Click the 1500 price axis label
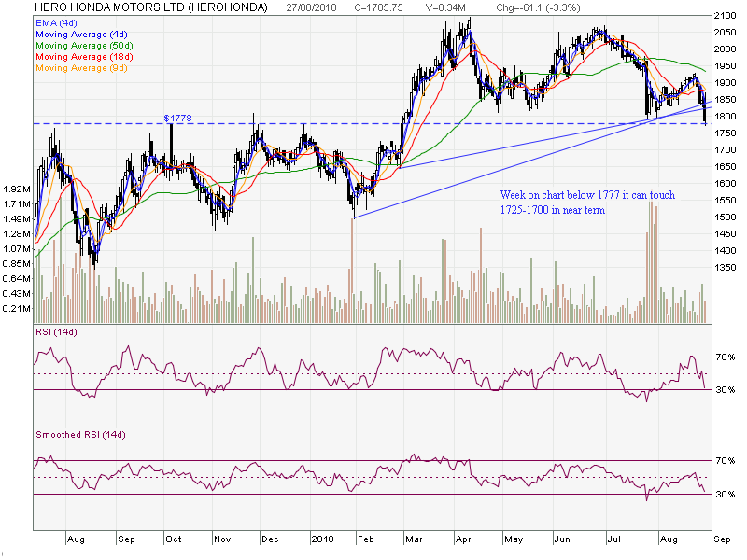Image resolution: width=747 pixels, height=560 pixels. pyautogui.click(x=726, y=217)
